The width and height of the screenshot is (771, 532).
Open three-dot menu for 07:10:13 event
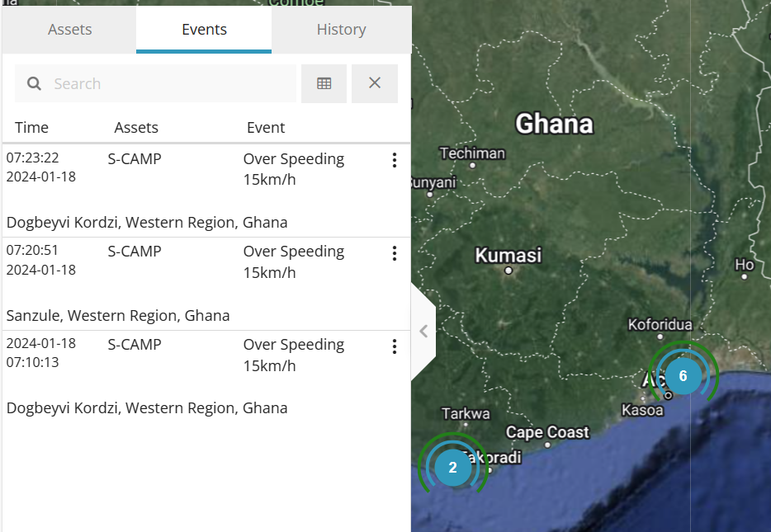pos(395,346)
